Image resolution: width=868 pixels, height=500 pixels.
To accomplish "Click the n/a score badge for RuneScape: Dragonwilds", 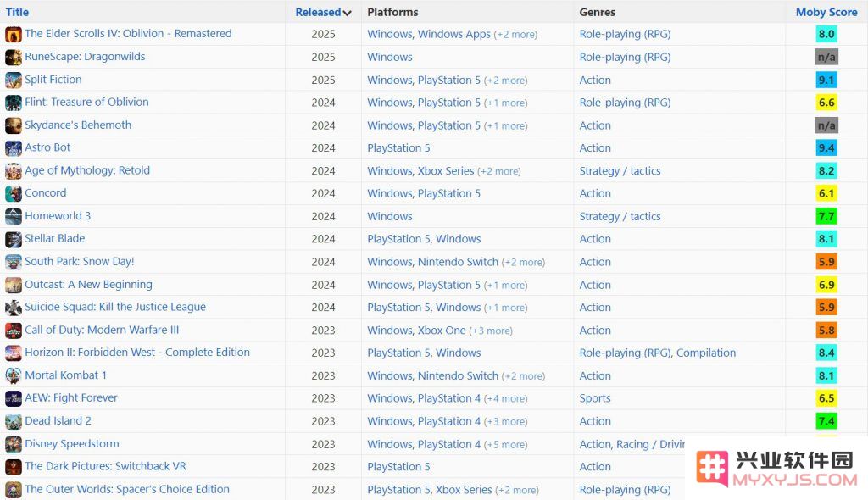I will click(x=826, y=57).
